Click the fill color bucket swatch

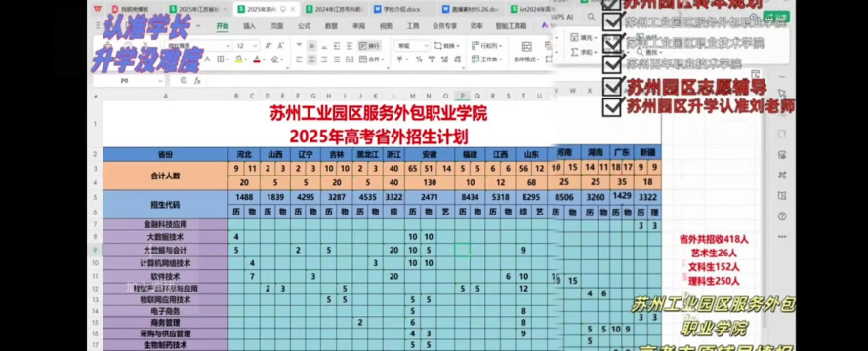(x=238, y=59)
